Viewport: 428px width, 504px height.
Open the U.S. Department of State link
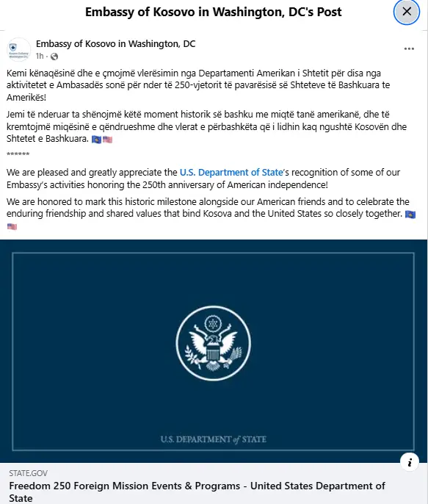(231, 173)
